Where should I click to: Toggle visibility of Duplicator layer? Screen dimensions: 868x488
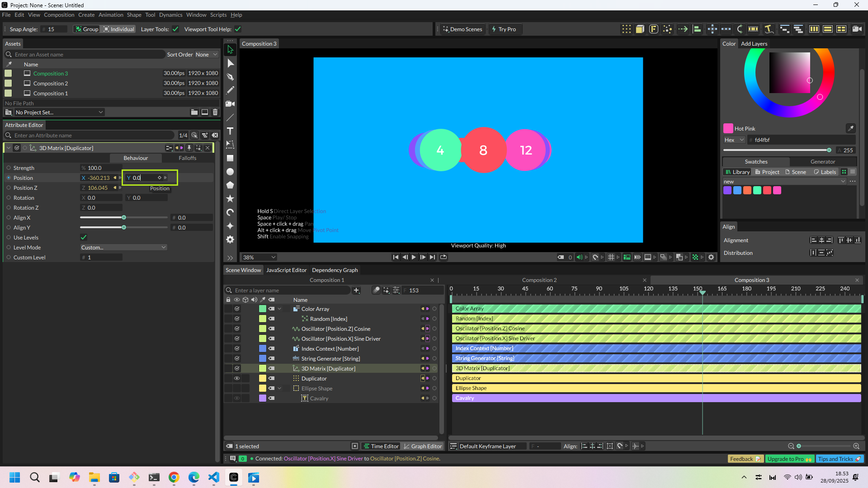tap(236, 379)
